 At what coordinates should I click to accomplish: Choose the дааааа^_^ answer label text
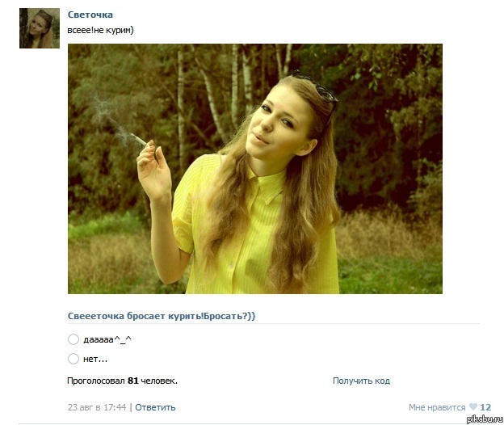(107, 339)
